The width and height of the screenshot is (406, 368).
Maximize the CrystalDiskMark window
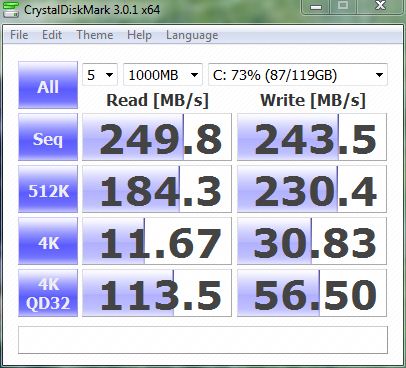pos(343,7)
